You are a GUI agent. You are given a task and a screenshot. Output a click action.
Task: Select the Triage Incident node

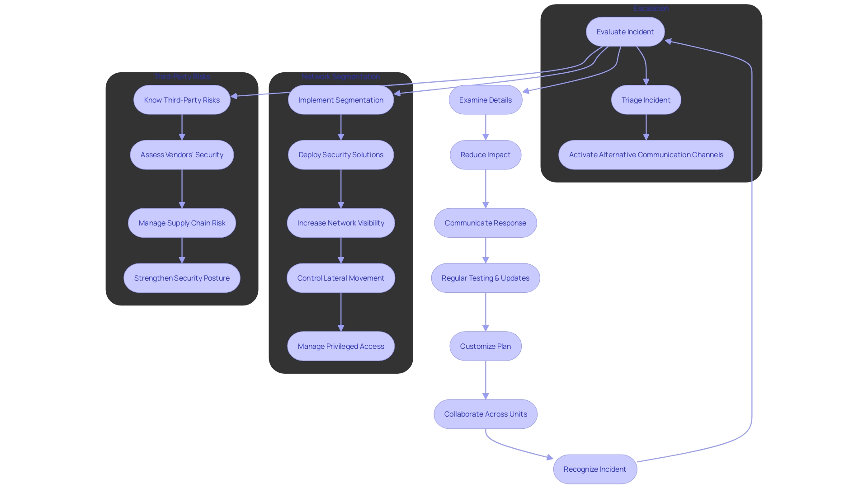640,99
